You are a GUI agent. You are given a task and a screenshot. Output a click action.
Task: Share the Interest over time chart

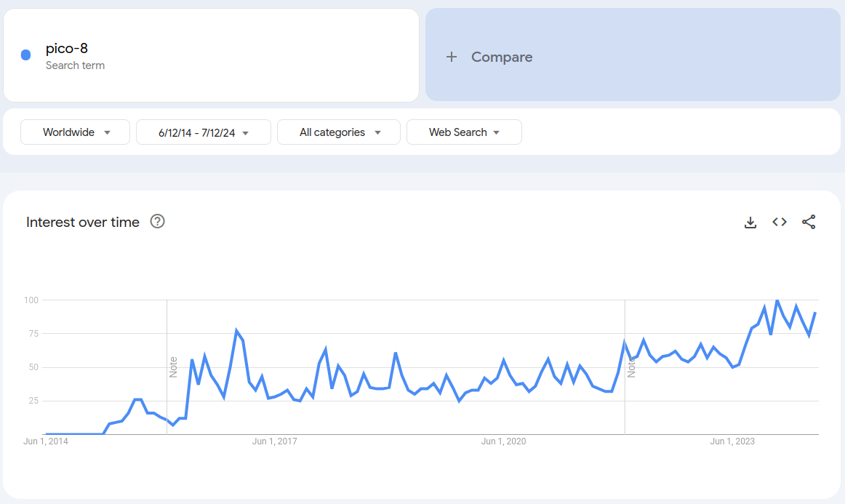point(809,223)
